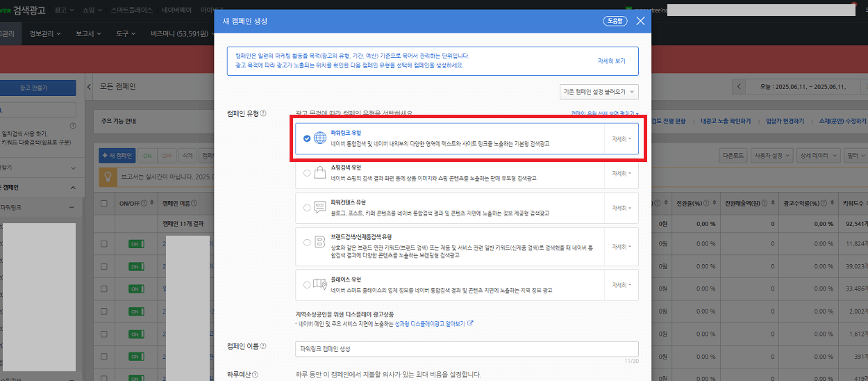Image resolution: width=868 pixels, height=381 pixels.
Task: Click external link icon after 디스플레이광고 알아보기
Action: point(470,323)
